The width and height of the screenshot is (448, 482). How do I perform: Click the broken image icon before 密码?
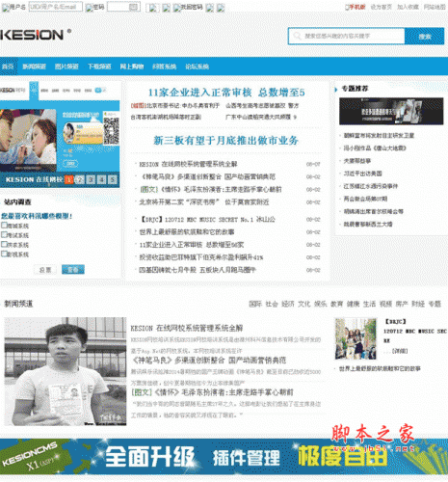pos(89,7)
